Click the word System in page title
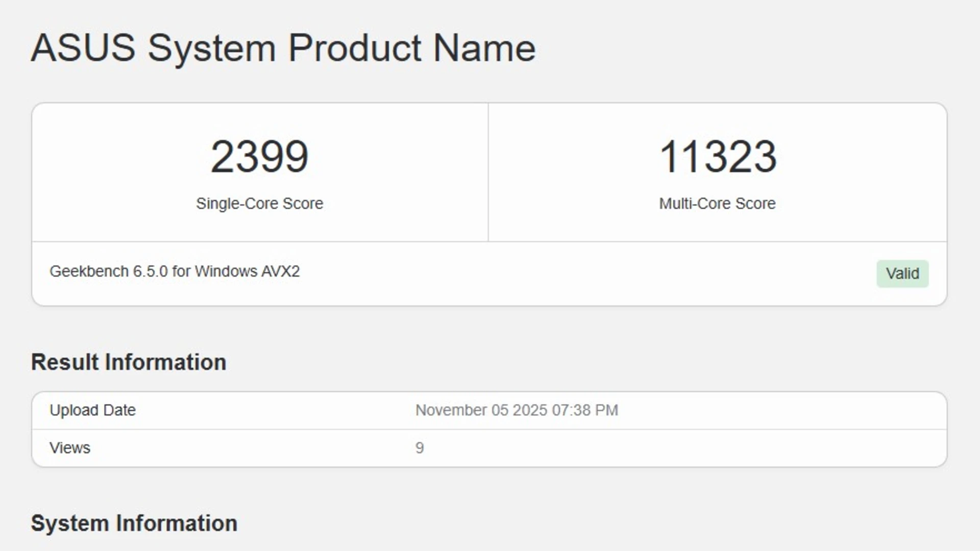This screenshot has height=551, width=980. tap(212, 48)
